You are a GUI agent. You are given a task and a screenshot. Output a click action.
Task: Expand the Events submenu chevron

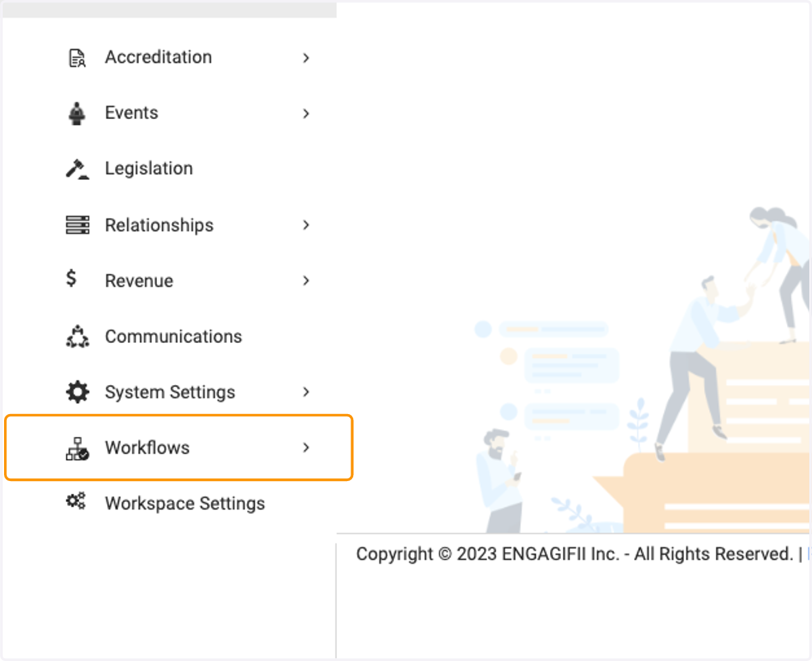[306, 114]
